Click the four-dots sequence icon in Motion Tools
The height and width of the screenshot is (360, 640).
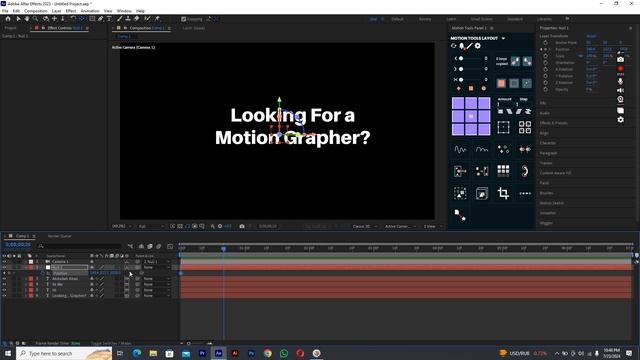tap(525, 193)
